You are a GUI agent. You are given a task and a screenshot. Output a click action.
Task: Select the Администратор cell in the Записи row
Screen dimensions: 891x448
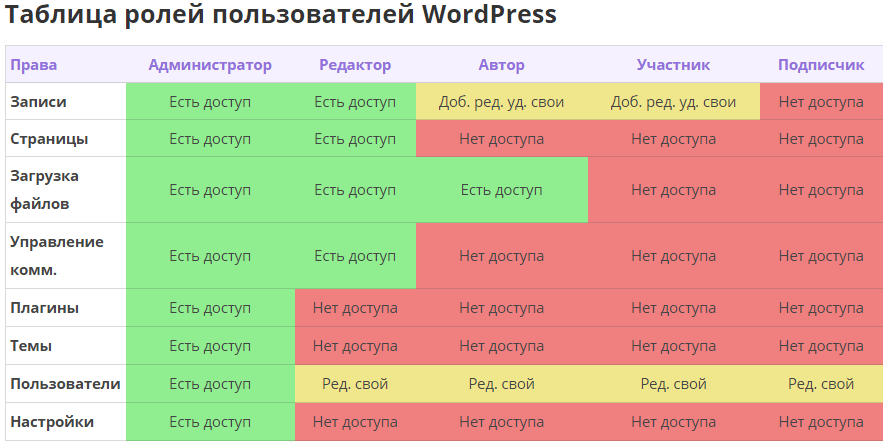210,102
